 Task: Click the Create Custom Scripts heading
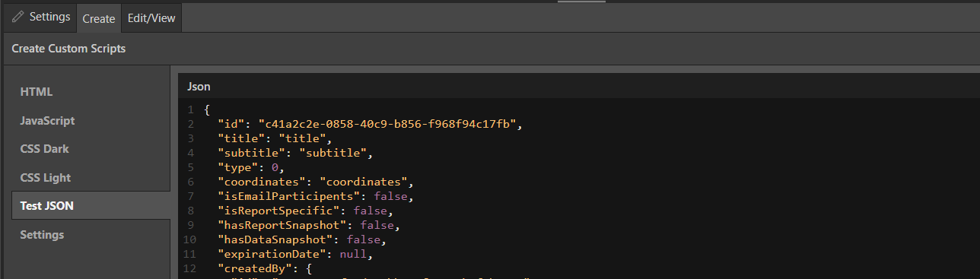[x=68, y=49]
